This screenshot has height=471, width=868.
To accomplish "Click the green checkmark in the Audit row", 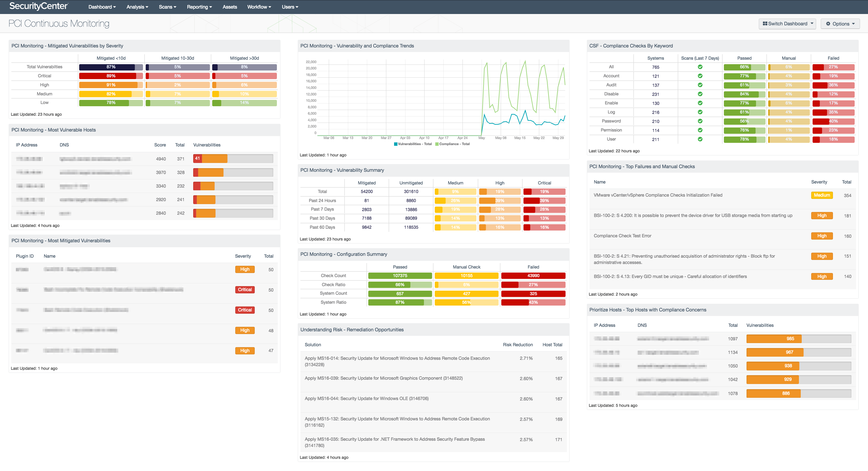I will click(x=700, y=85).
